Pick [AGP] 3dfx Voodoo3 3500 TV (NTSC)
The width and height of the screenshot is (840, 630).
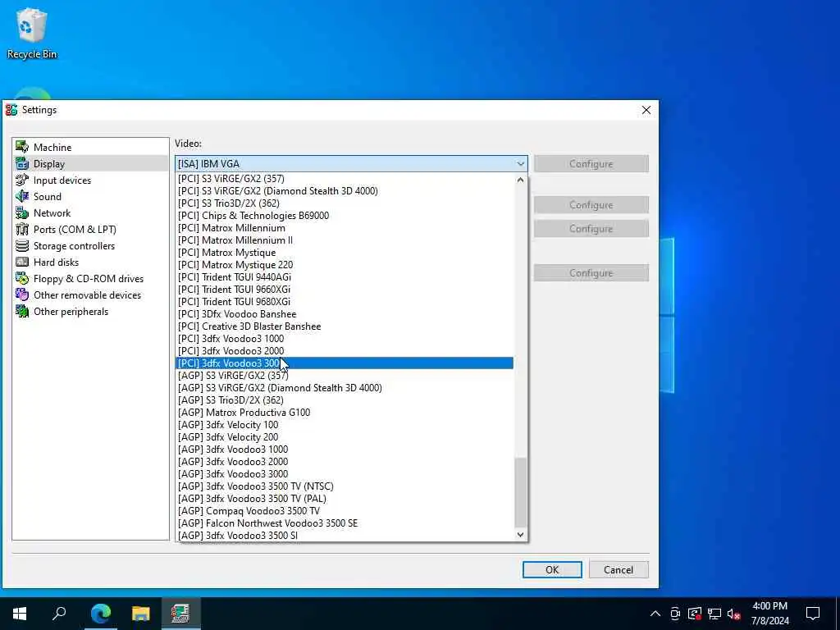coord(345,486)
